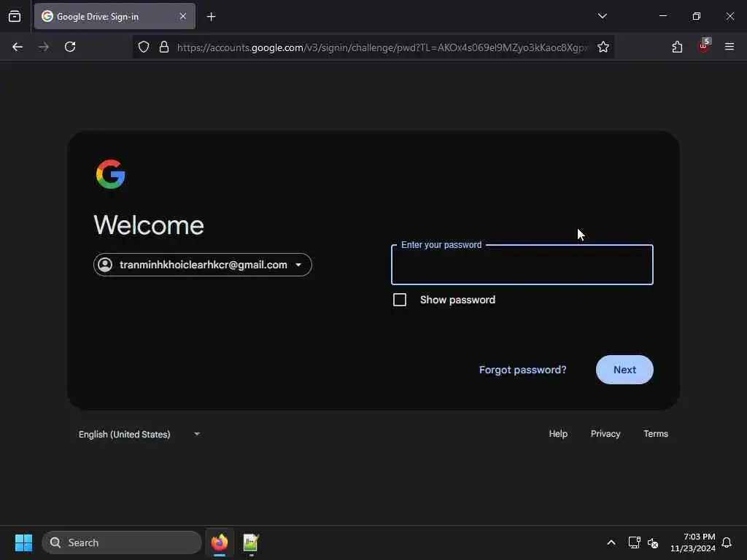
Task: Bookmark this page with star icon
Action: click(x=603, y=47)
